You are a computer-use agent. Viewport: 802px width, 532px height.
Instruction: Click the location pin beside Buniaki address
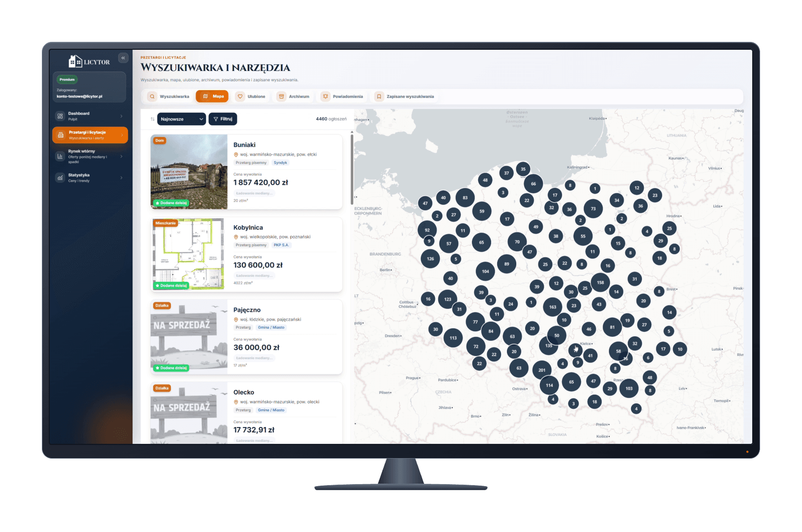pyautogui.click(x=236, y=155)
